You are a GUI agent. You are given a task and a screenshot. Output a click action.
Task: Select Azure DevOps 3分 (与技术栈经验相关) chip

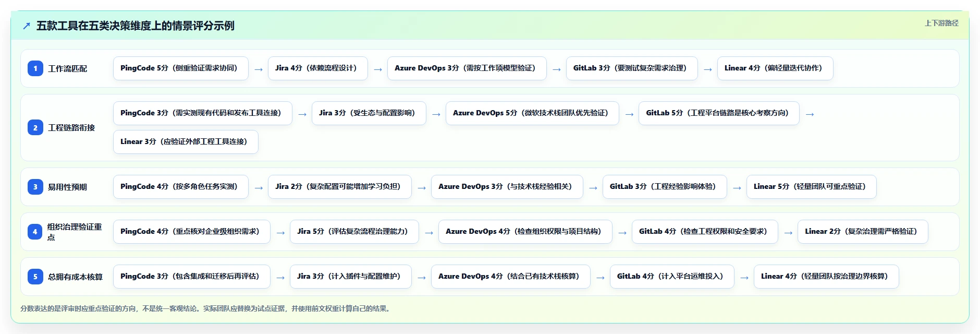[507, 187]
